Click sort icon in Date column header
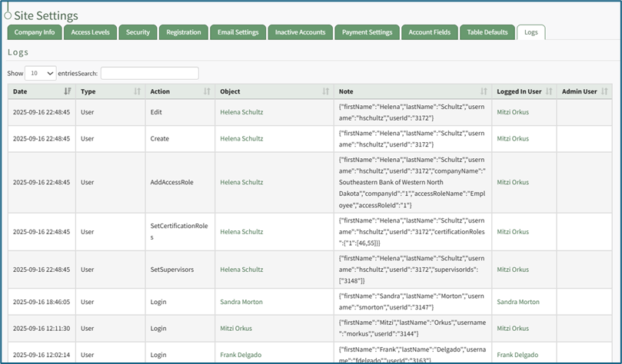This screenshot has height=364, width=622. [x=68, y=91]
